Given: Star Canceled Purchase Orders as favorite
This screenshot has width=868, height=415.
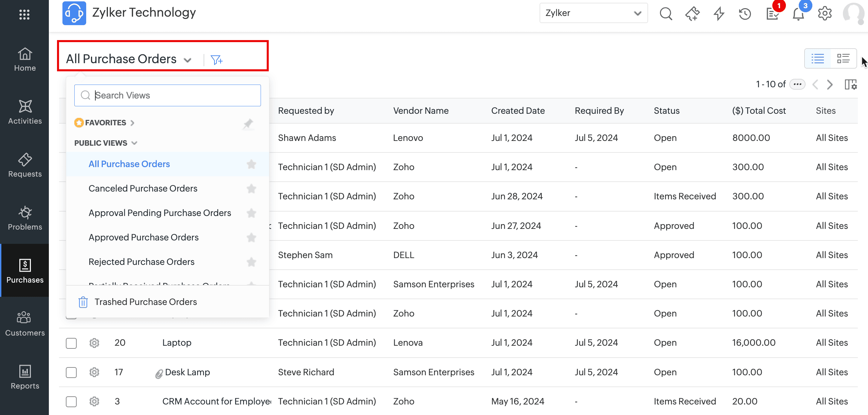Looking at the screenshot, I should pyautogui.click(x=251, y=188).
